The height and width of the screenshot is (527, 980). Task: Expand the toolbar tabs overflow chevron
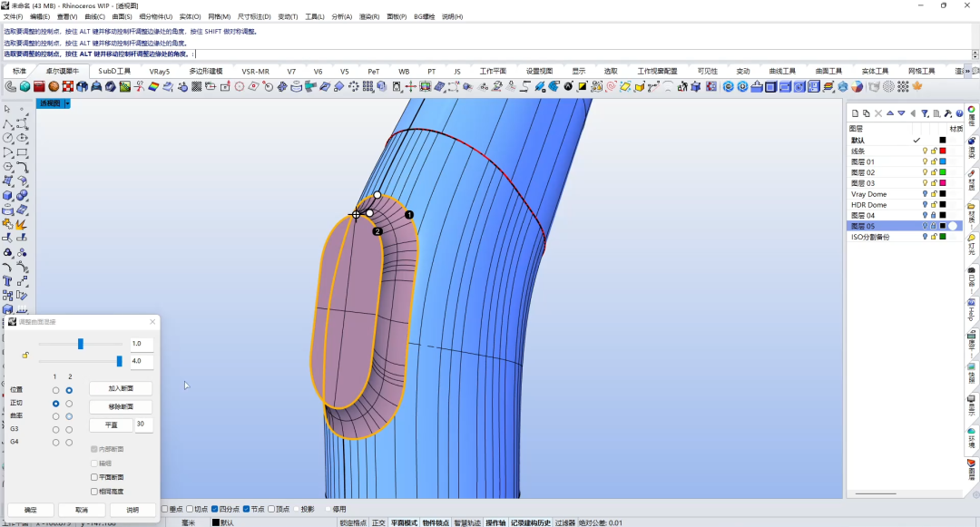[x=968, y=71]
